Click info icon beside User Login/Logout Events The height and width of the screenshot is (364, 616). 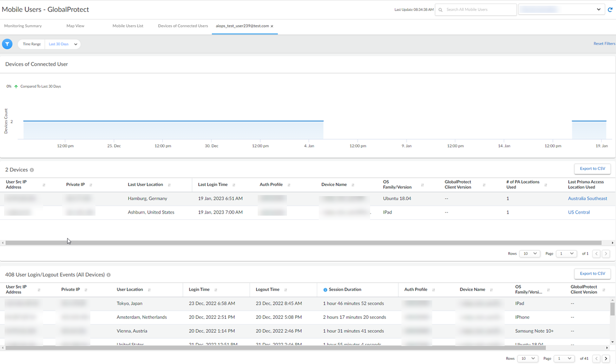(109, 275)
